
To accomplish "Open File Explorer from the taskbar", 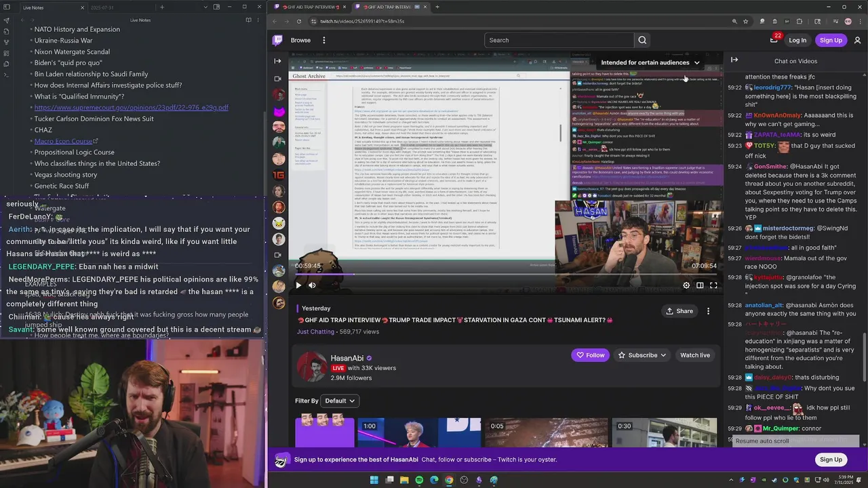I will [404, 480].
